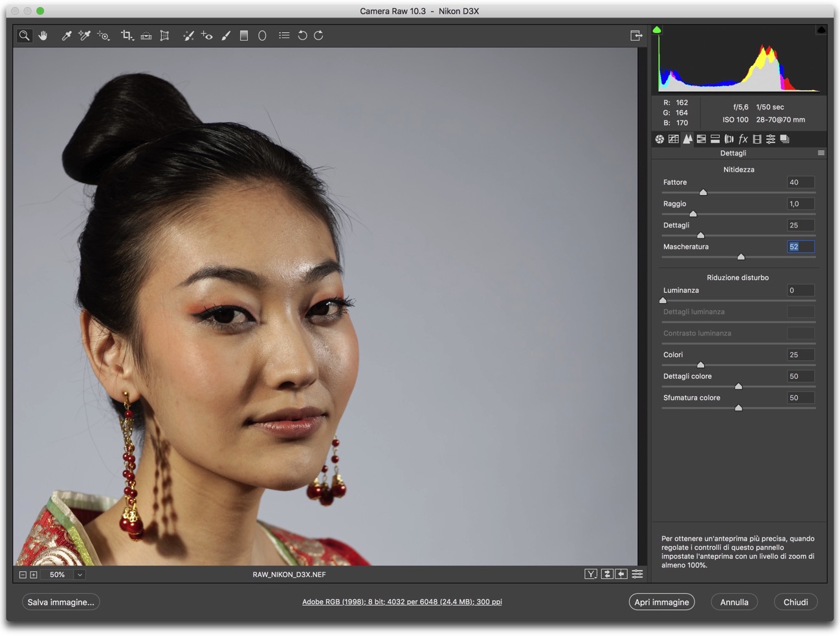Screen dimensions: 840x636
Task: Open the Dettagli panel options menu
Action: click(x=821, y=153)
